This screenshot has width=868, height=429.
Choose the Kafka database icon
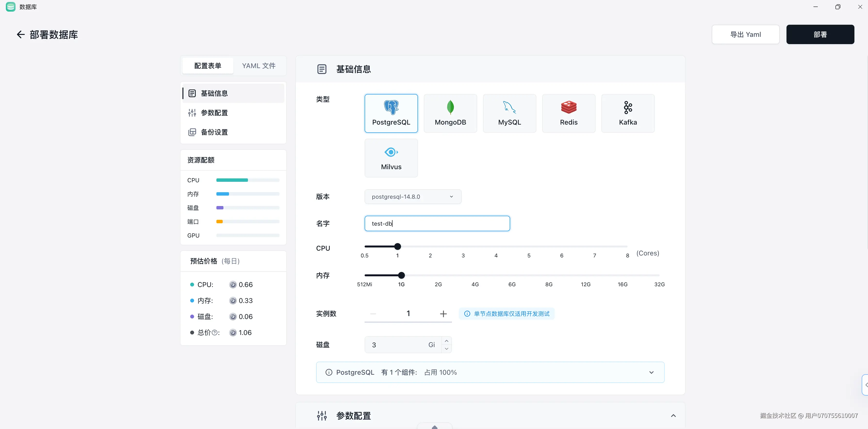[627, 108]
